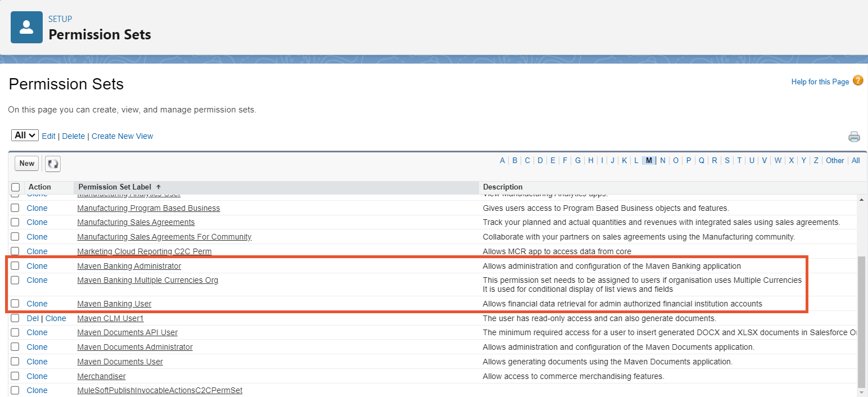Click the printable view printer icon
This screenshot has width=868, height=397.
(854, 137)
